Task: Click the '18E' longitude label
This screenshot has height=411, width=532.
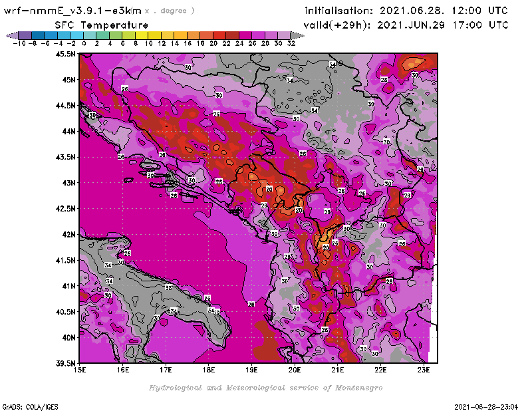Action: (209, 370)
